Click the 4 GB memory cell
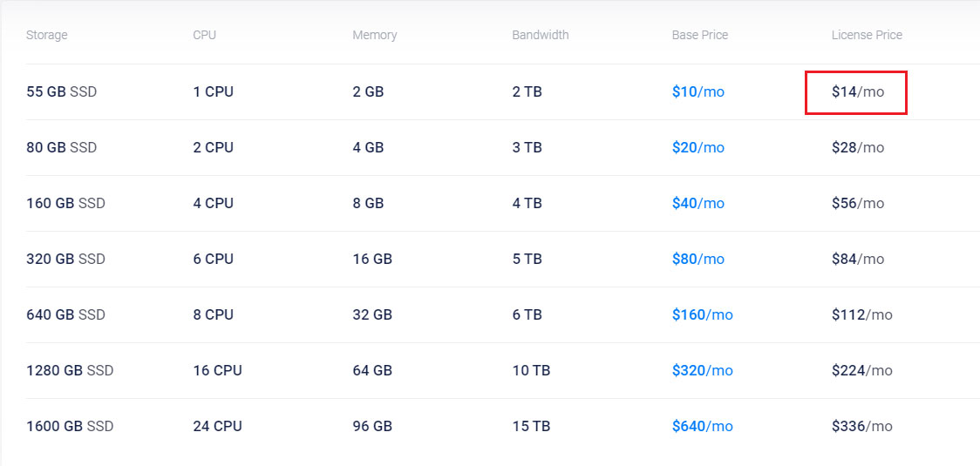Viewport: 980px width, 466px height. click(x=368, y=147)
